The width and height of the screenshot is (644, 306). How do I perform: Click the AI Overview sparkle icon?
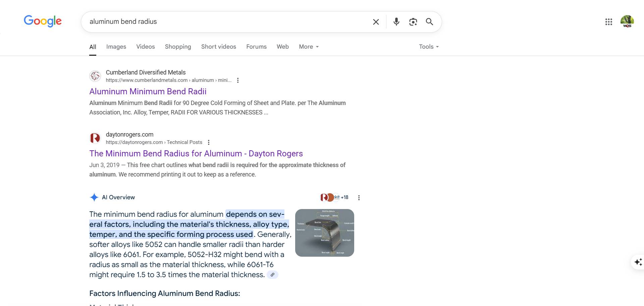(x=94, y=197)
